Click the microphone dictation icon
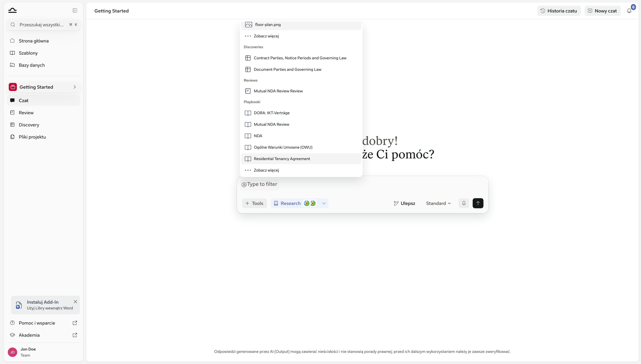This screenshot has width=641, height=364. (x=464, y=203)
